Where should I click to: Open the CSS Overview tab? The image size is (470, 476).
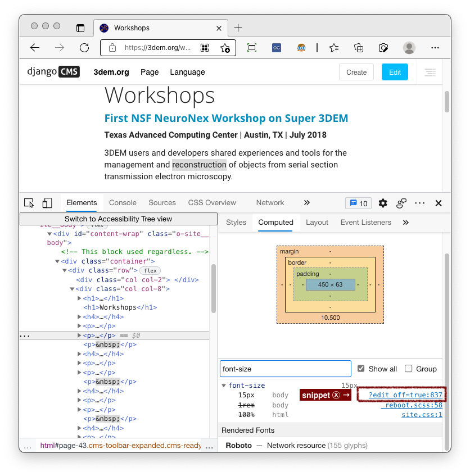pyautogui.click(x=212, y=202)
